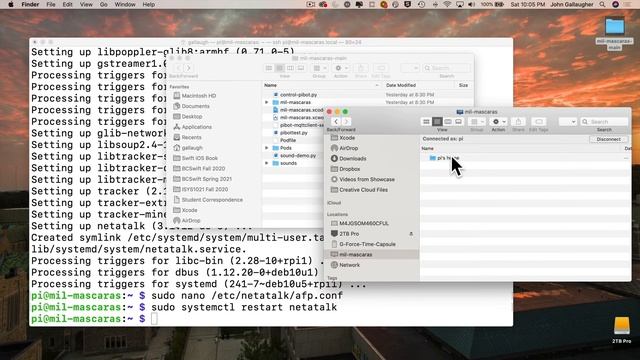Viewport: 640px width, 360px height.
Task: Select Network in front Finder sidebar
Action: click(x=349, y=265)
